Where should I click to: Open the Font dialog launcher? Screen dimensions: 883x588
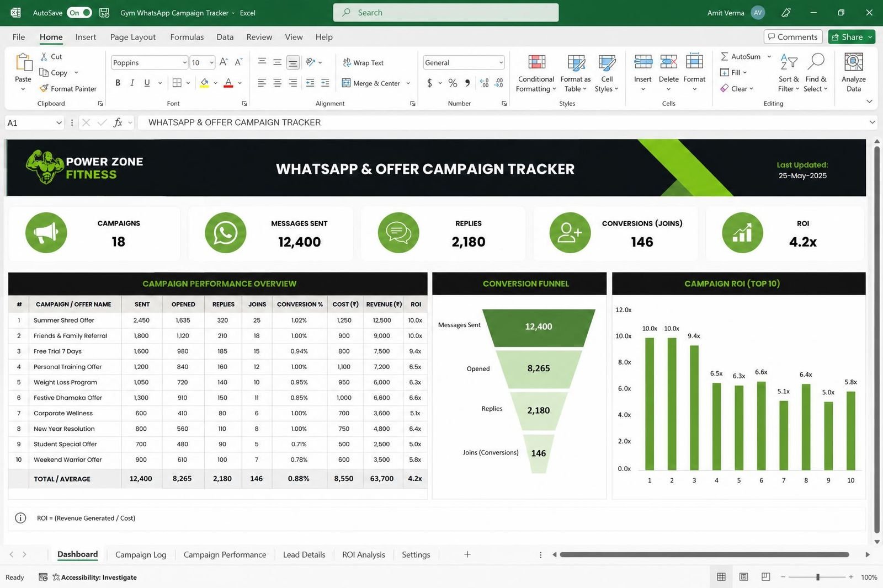[x=244, y=104]
